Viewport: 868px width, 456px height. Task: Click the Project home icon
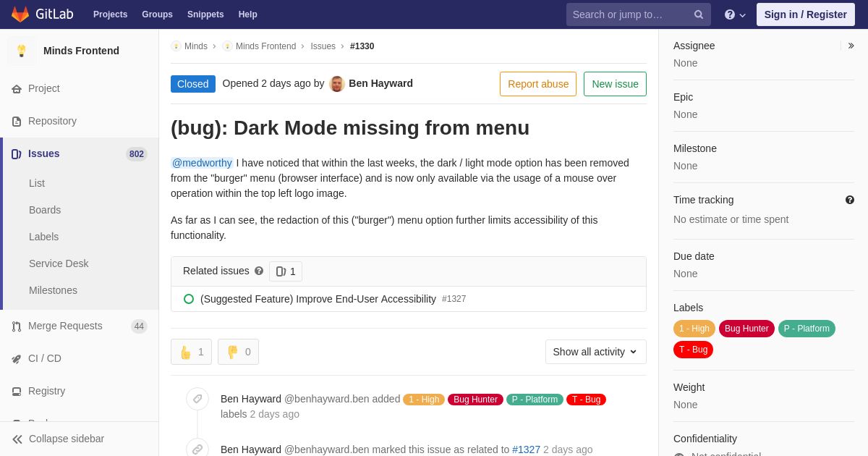pyautogui.click(x=17, y=89)
